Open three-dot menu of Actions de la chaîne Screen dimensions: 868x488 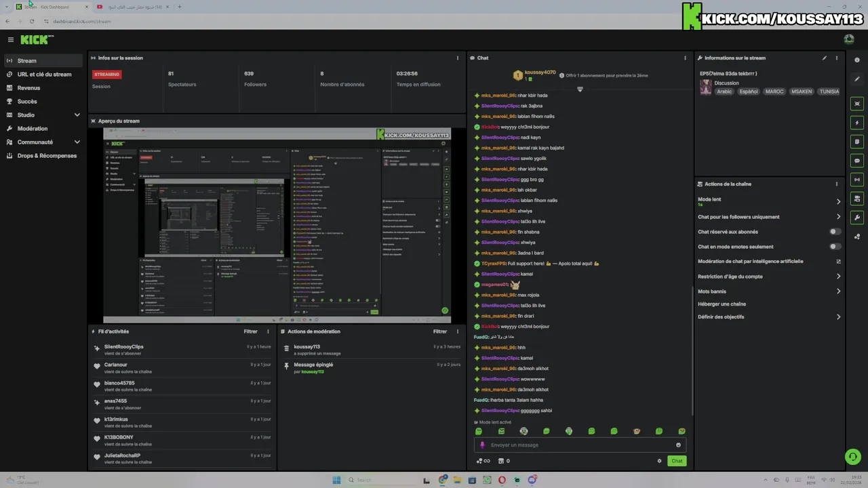pyautogui.click(x=836, y=184)
